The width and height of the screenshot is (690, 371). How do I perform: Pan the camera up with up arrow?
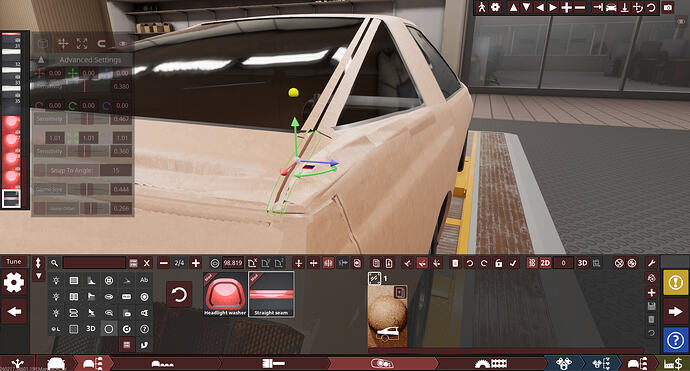click(x=513, y=7)
